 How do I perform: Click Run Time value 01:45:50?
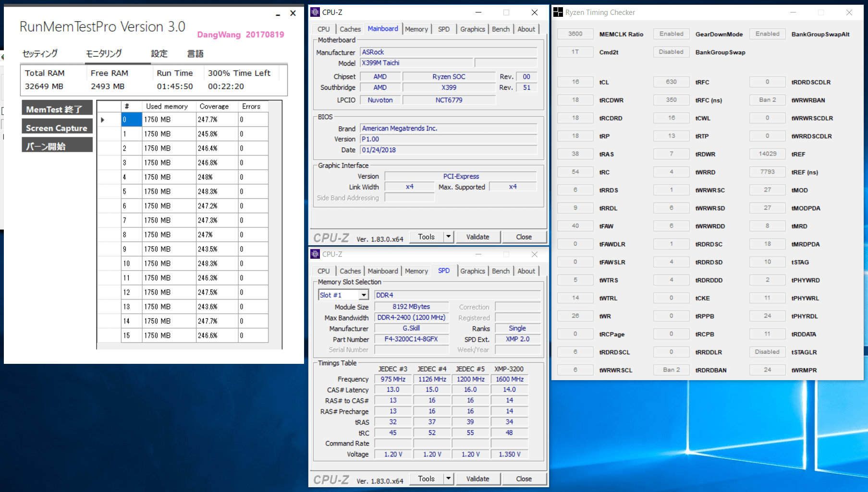[x=175, y=86]
